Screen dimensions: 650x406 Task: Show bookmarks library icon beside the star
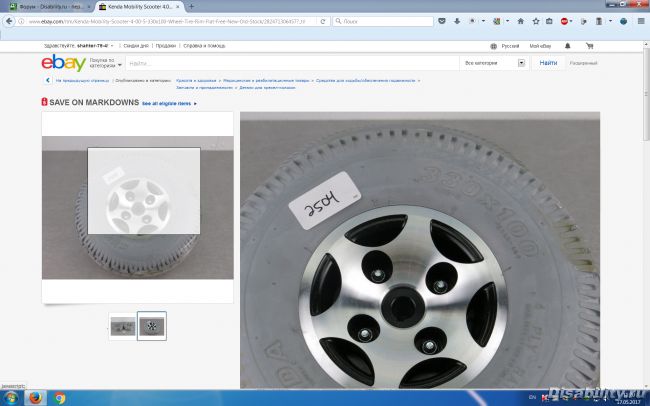click(x=549, y=21)
